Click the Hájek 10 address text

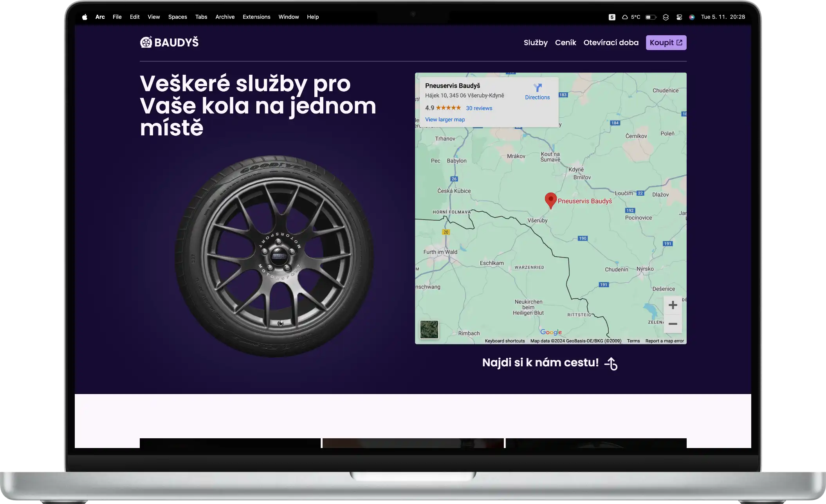tap(464, 95)
